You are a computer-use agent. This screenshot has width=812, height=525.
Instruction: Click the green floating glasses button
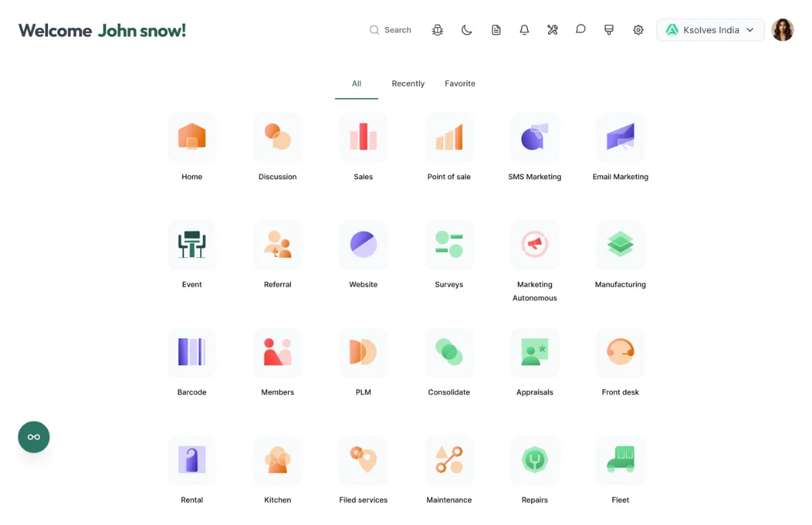point(34,437)
